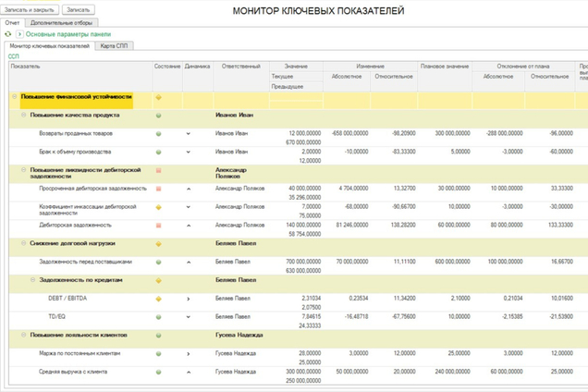588x392 pixels.
Task: Click down dynamics arrow of TD/EQ row
Action: (189, 316)
